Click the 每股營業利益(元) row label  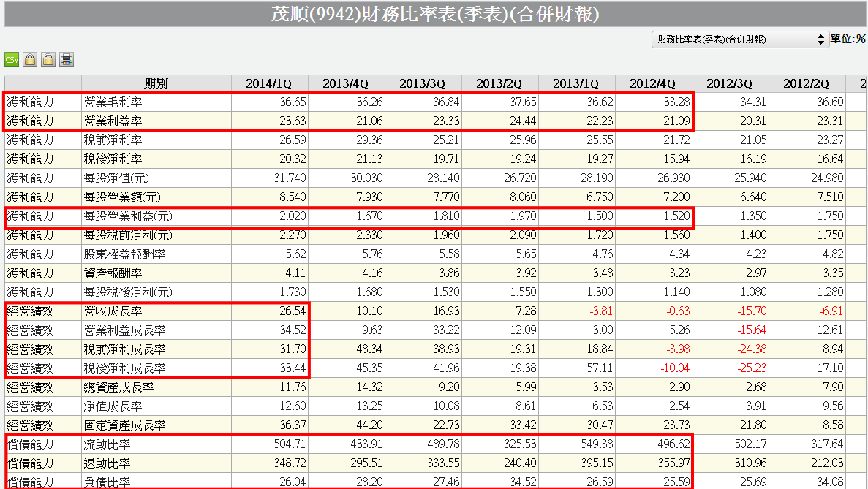(128, 216)
